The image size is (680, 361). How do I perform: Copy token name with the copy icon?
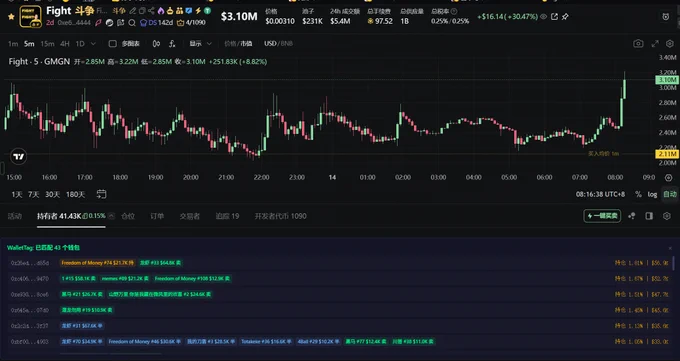click(142, 11)
